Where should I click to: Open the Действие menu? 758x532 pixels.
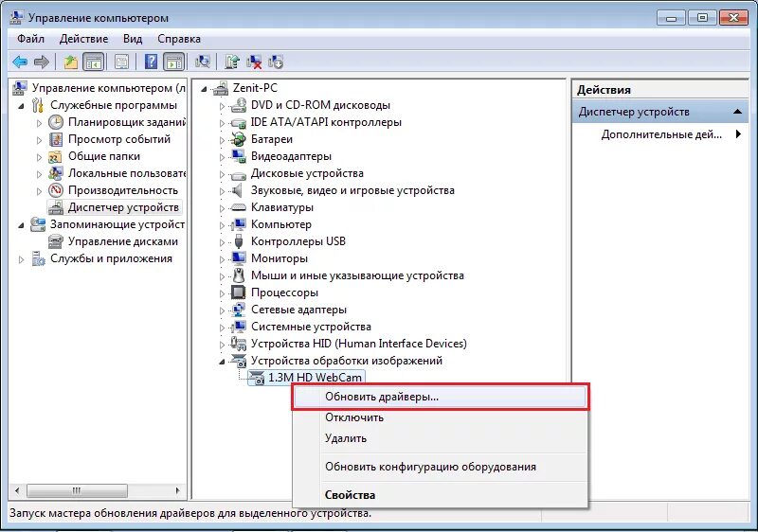tap(83, 39)
